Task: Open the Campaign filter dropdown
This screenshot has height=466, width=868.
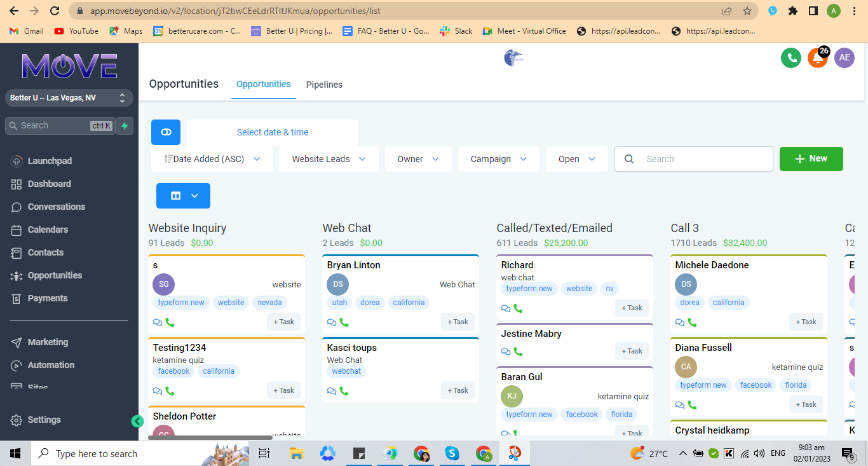Action: (x=499, y=159)
